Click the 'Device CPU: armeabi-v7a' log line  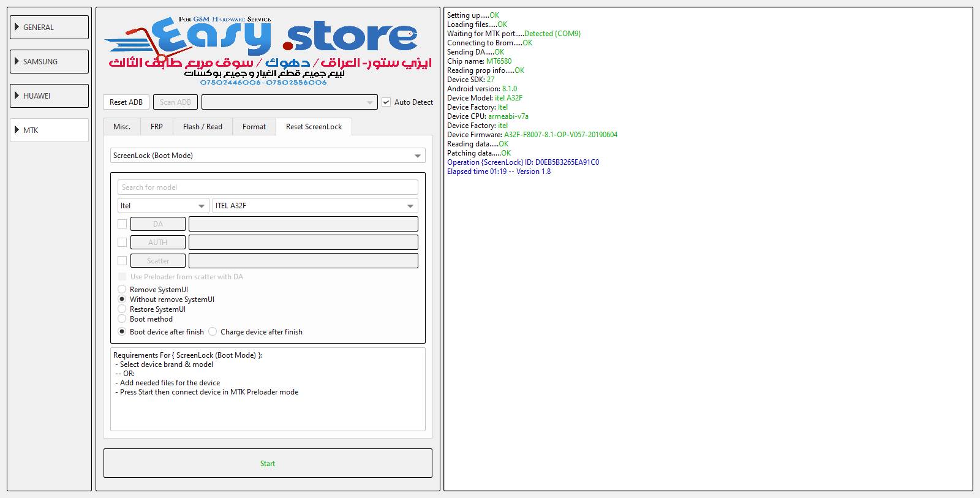point(488,116)
